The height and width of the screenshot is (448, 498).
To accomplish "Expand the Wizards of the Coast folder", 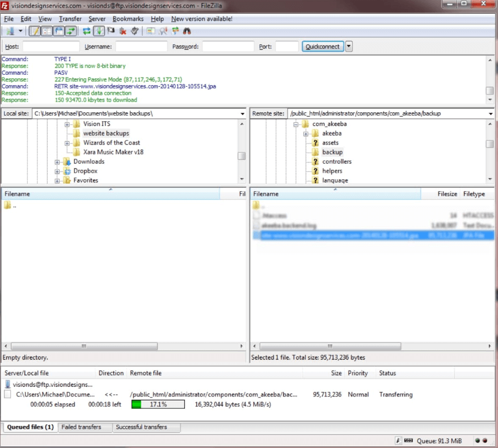I will click(x=67, y=143).
